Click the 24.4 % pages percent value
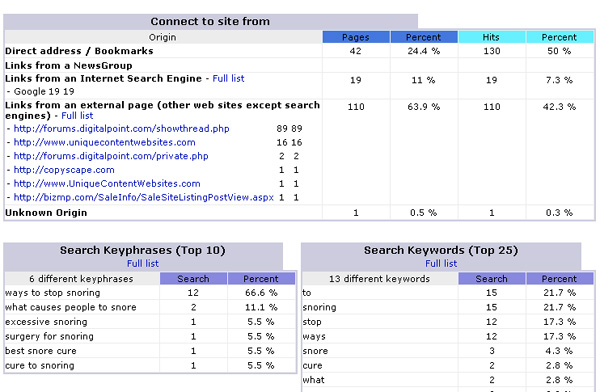Screen dimensions: 600x392 click(424, 51)
